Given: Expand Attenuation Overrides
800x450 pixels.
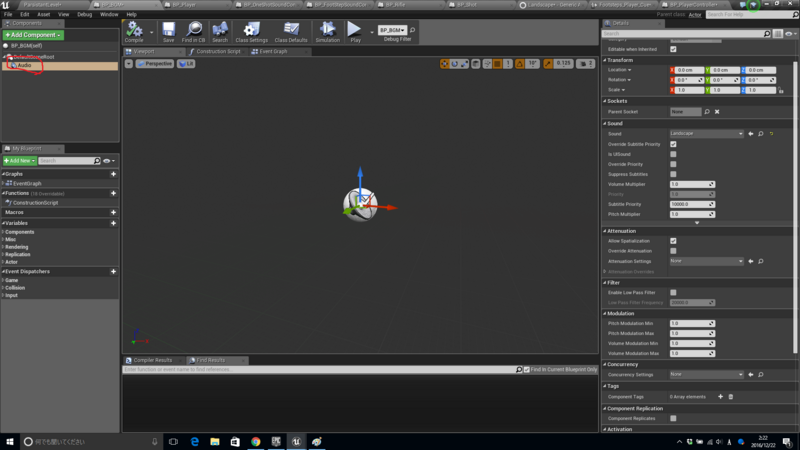Looking at the screenshot, I should (605, 272).
